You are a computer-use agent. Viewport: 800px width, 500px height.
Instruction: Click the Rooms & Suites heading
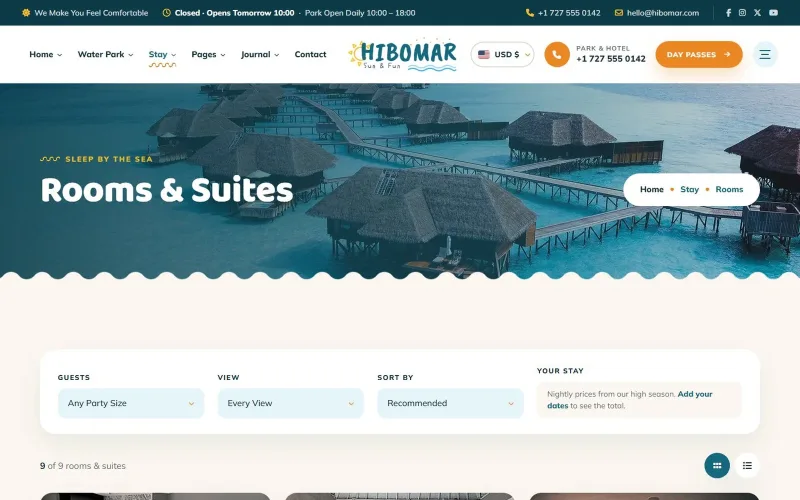pos(167,190)
